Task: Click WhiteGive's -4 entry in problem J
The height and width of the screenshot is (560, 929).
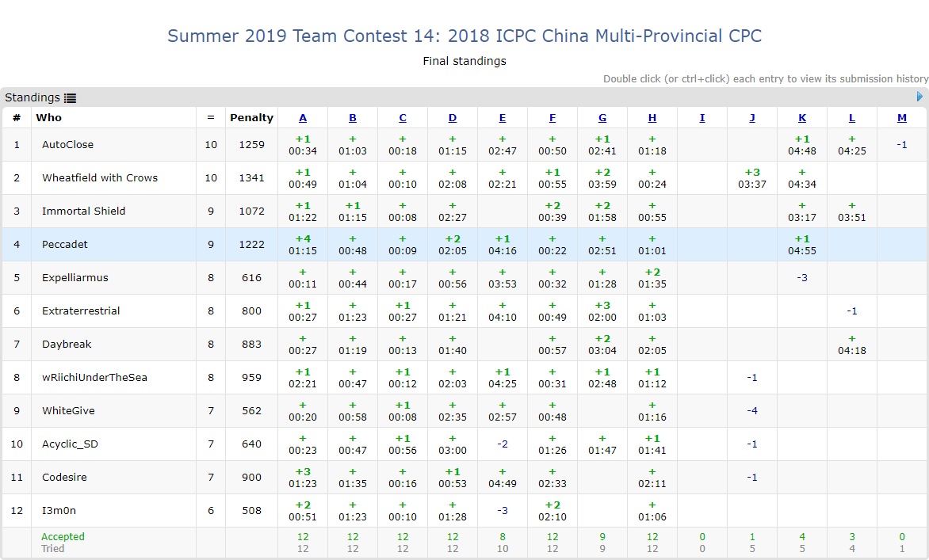Action: pyautogui.click(x=752, y=411)
